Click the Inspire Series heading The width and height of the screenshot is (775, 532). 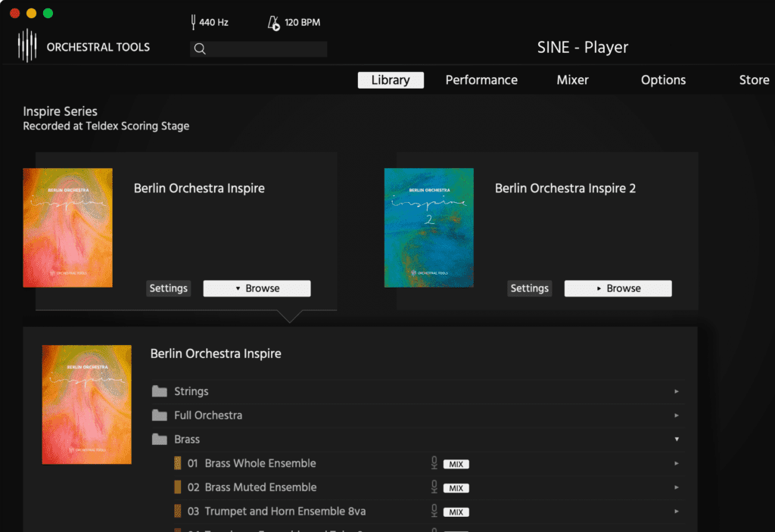pyautogui.click(x=60, y=111)
